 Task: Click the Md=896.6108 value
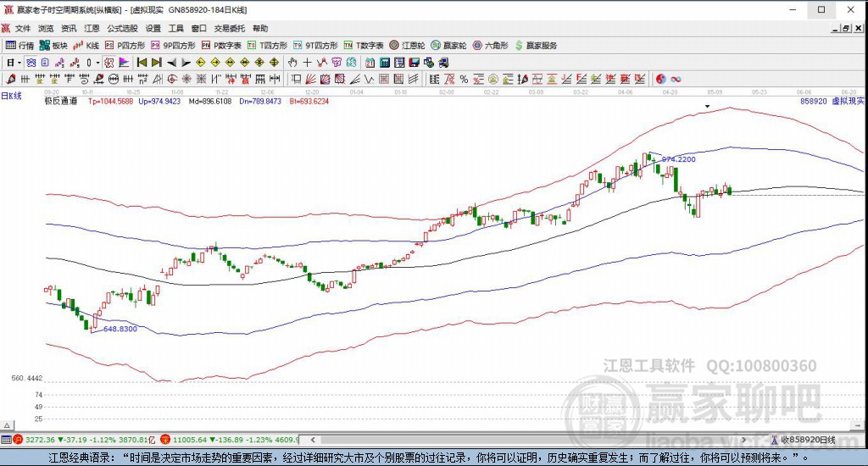pyautogui.click(x=210, y=102)
